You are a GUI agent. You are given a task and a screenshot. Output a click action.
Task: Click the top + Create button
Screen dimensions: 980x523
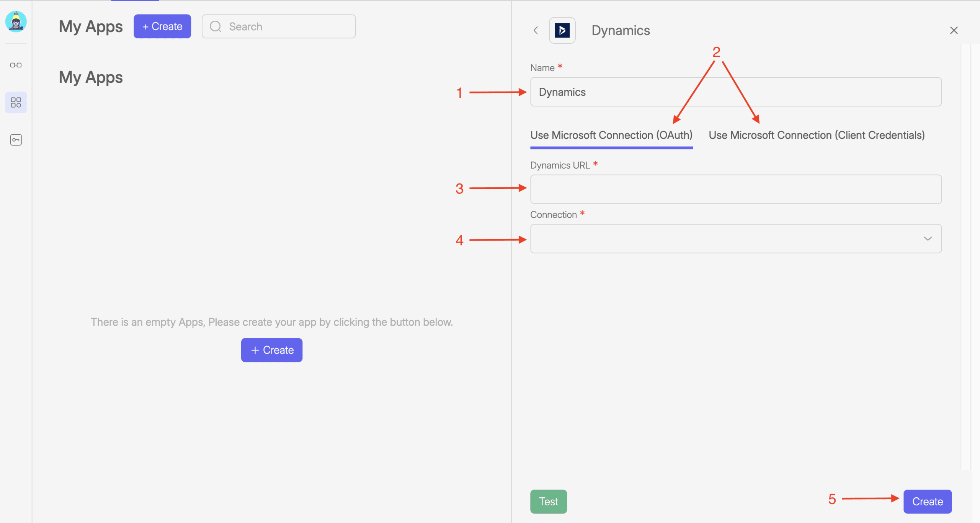pos(162,26)
